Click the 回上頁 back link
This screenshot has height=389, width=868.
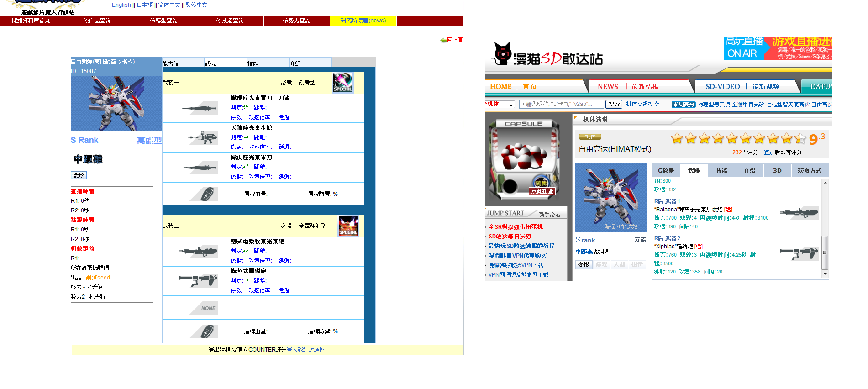click(x=455, y=40)
